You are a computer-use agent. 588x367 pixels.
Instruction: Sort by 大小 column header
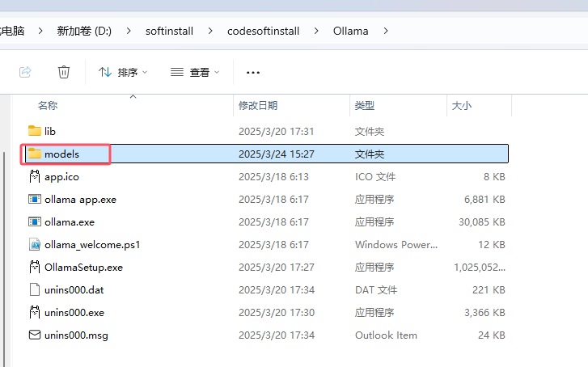(462, 106)
